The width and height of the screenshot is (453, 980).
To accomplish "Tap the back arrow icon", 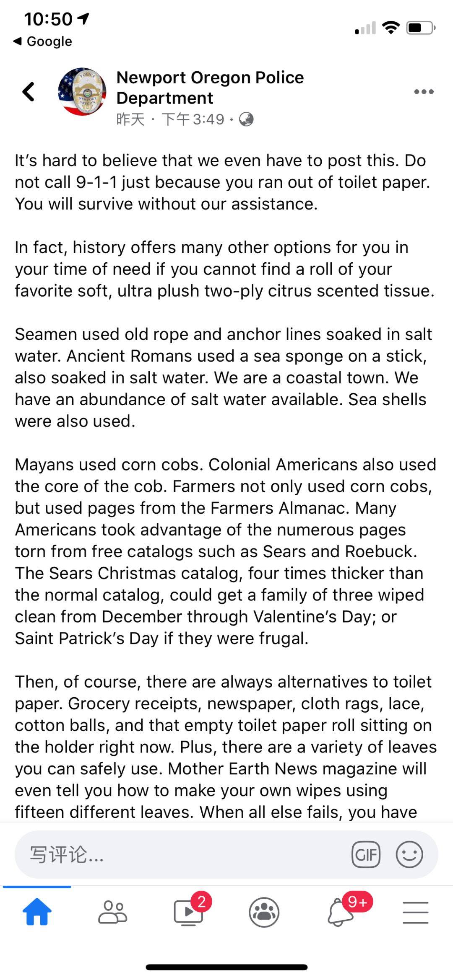I will click(x=29, y=92).
